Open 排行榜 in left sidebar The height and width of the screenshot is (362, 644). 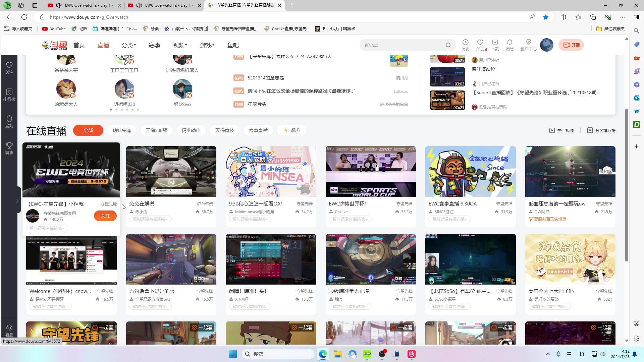coord(9,95)
